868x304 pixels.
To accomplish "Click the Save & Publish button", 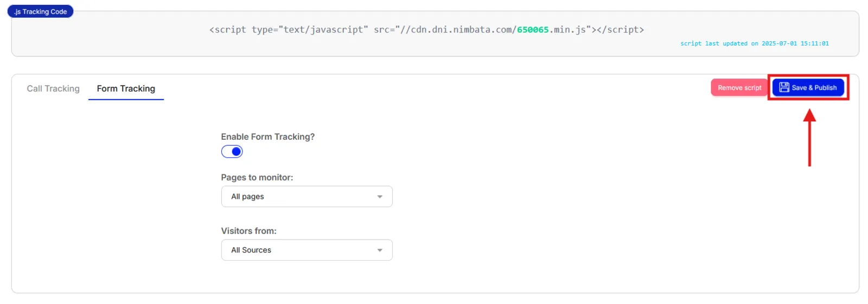I will (x=808, y=88).
